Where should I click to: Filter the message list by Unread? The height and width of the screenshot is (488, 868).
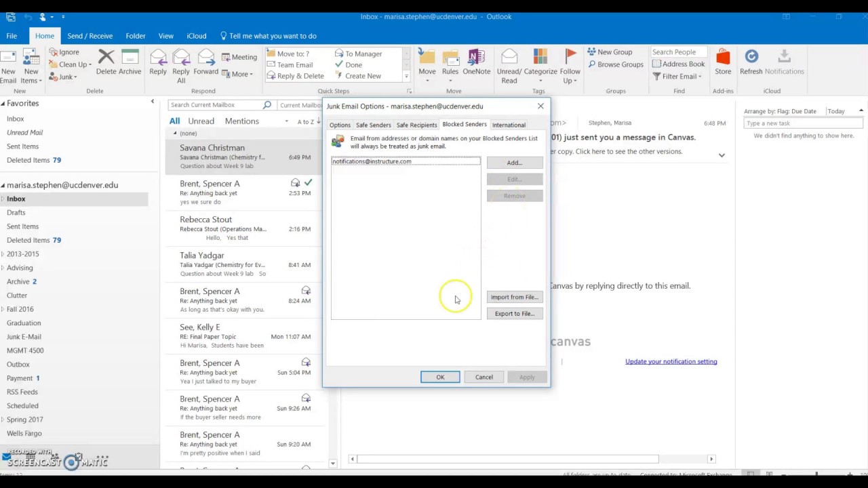pos(201,121)
